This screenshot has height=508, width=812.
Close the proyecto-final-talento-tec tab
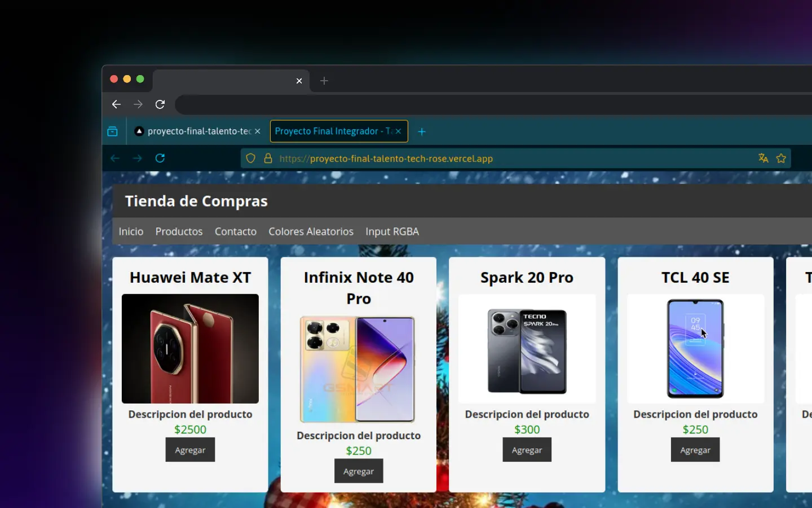click(x=258, y=131)
